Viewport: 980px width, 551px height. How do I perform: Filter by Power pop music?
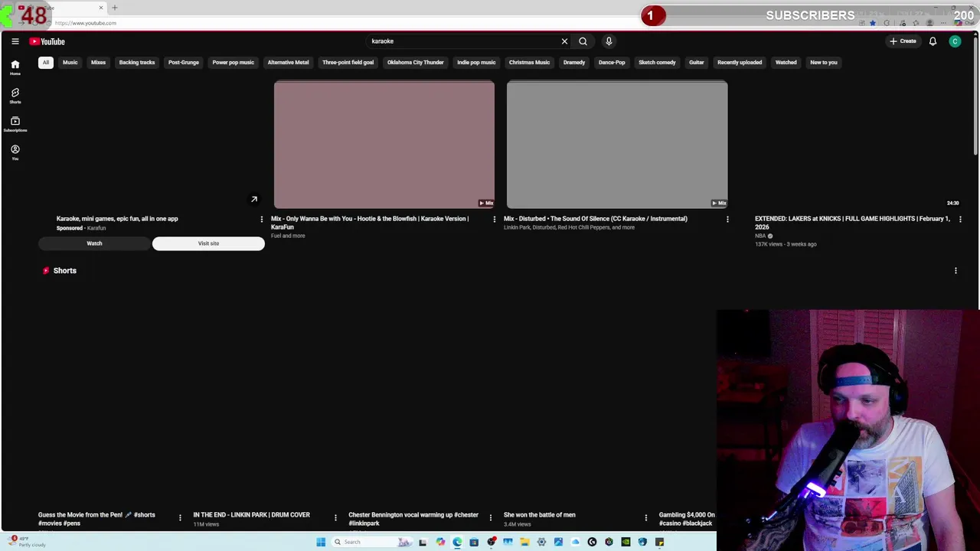click(x=233, y=63)
